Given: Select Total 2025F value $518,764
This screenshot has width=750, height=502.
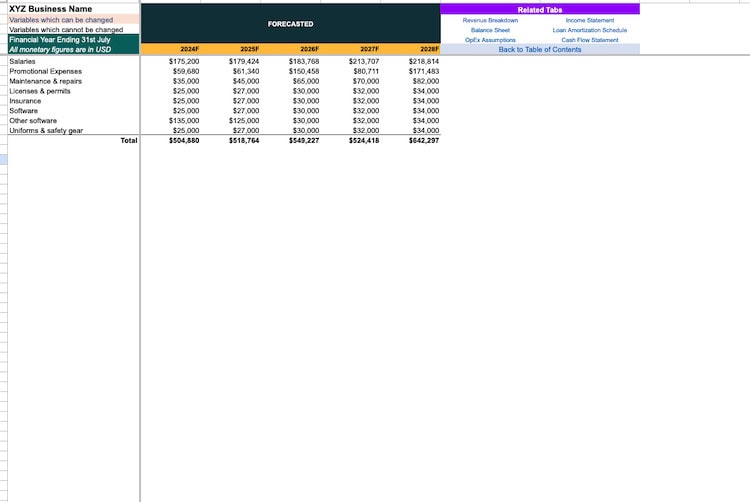Looking at the screenshot, I should click(244, 140).
